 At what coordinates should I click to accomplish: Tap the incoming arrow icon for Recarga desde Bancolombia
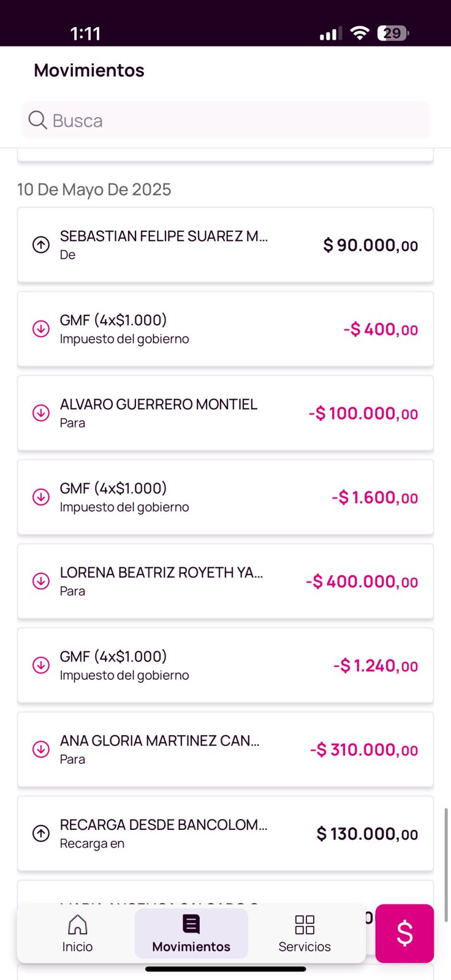tap(41, 833)
